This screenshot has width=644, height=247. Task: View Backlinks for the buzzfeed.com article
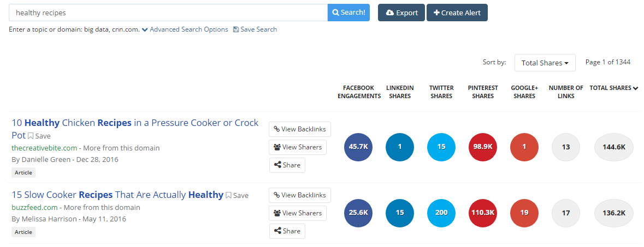pyautogui.click(x=299, y=195)
